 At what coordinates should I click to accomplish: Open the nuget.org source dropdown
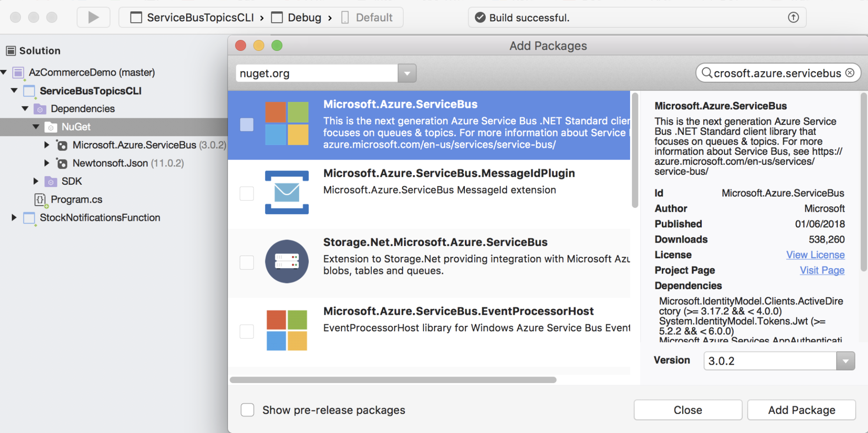(x=407, y=73)
